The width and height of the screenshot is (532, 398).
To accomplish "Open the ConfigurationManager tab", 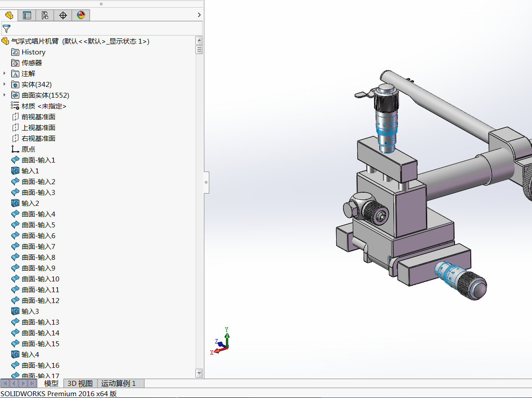I will [x=45, y=15].
